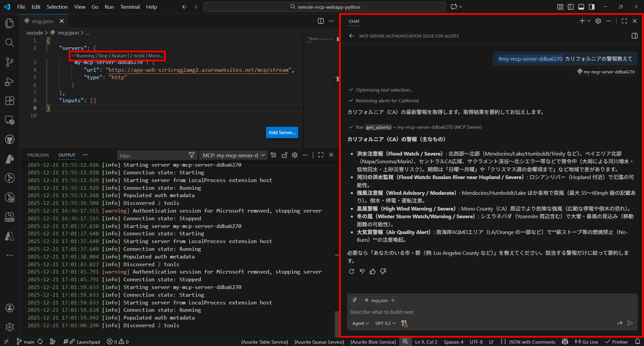Open Source Control view in activity bar
This screenshot has height=346, width=644.
[10, 62]
